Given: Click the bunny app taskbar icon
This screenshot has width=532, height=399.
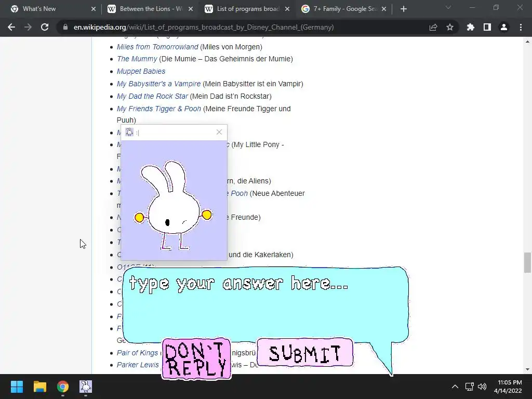Looking at the screenshot, I should [x=86, y=387].
